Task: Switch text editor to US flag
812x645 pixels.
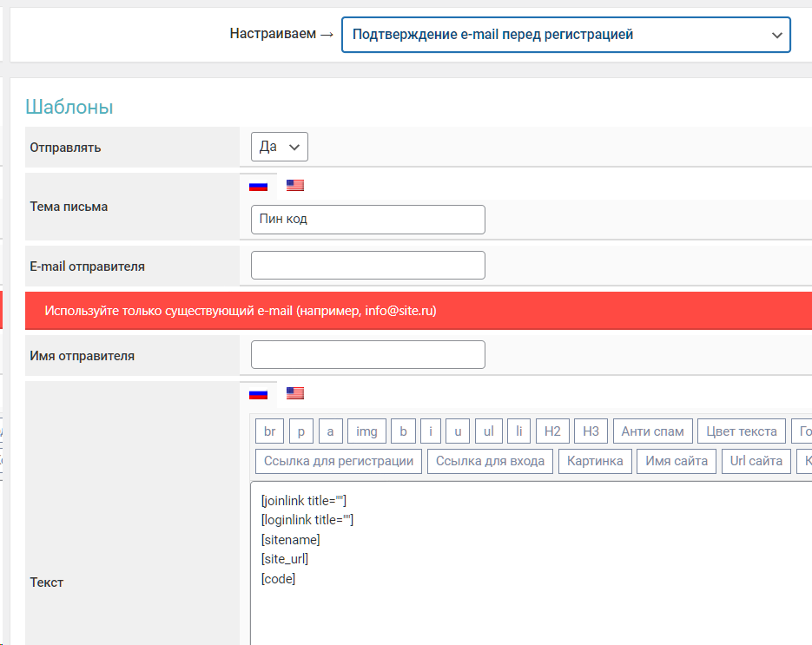Action: 295,393
